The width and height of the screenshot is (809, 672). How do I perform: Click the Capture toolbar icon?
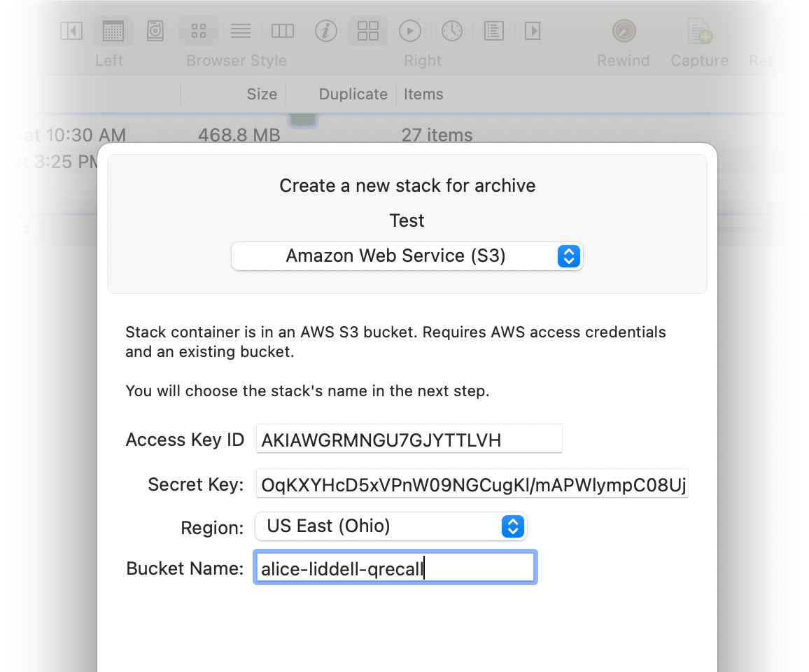click(699, 31)
